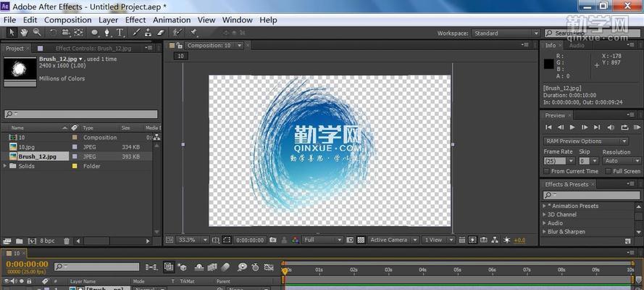
Task: Select the Pen tool
Action: point(107,33)
